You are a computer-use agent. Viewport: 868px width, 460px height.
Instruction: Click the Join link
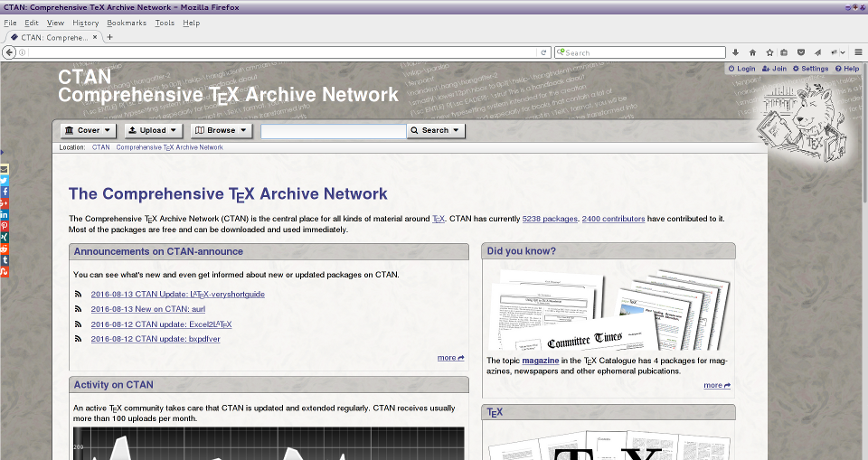(775, 69)
